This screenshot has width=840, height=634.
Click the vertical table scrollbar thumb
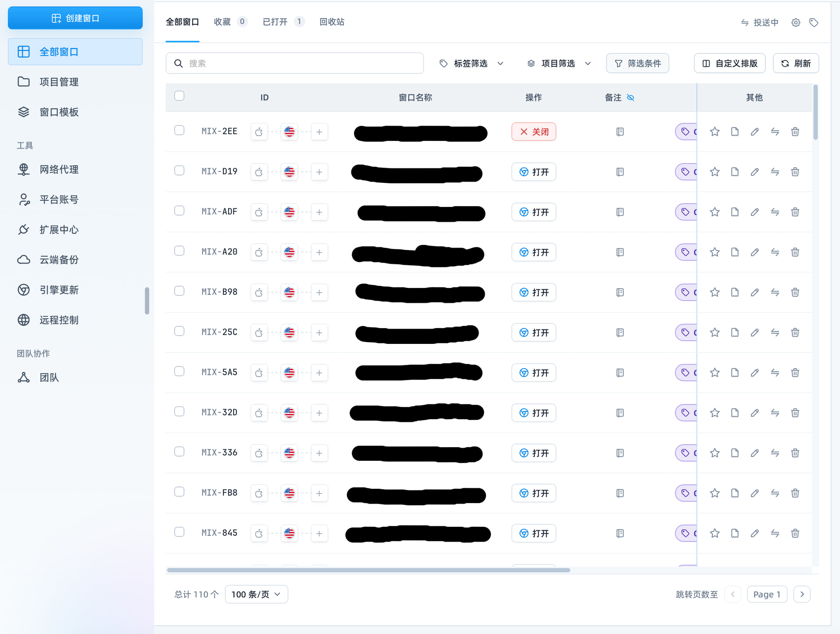coord(815,113)
